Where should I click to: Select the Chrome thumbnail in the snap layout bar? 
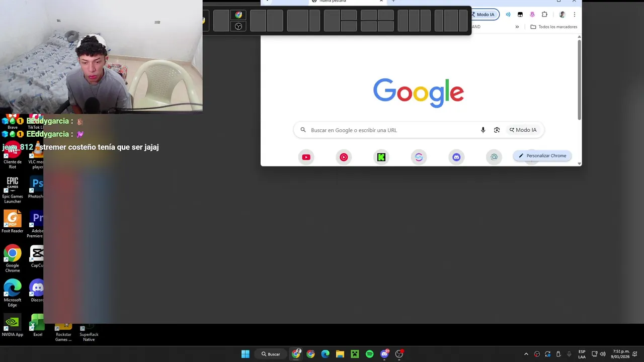238,15
